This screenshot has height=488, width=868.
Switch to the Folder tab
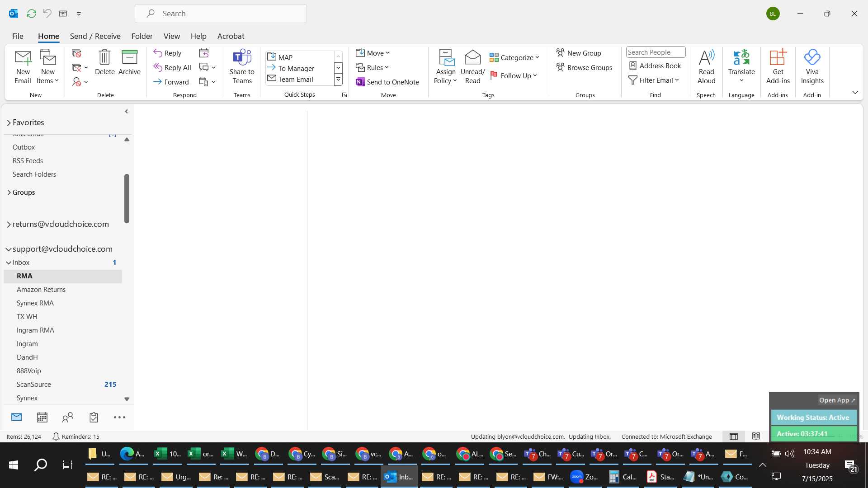point(142,36)
